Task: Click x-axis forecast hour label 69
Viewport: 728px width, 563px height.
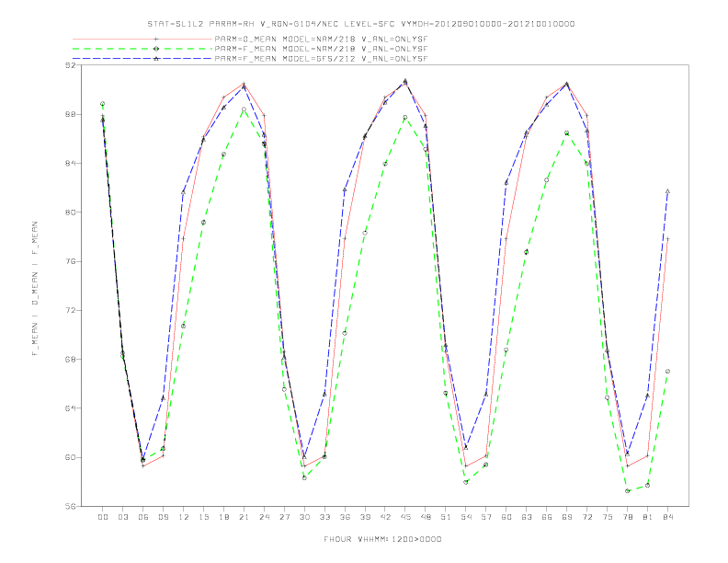Action: click(567, 517)
